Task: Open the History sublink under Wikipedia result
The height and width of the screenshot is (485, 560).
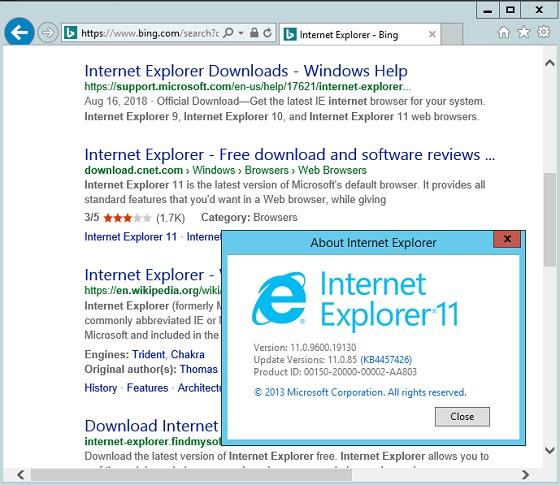Action: (101, 388)
